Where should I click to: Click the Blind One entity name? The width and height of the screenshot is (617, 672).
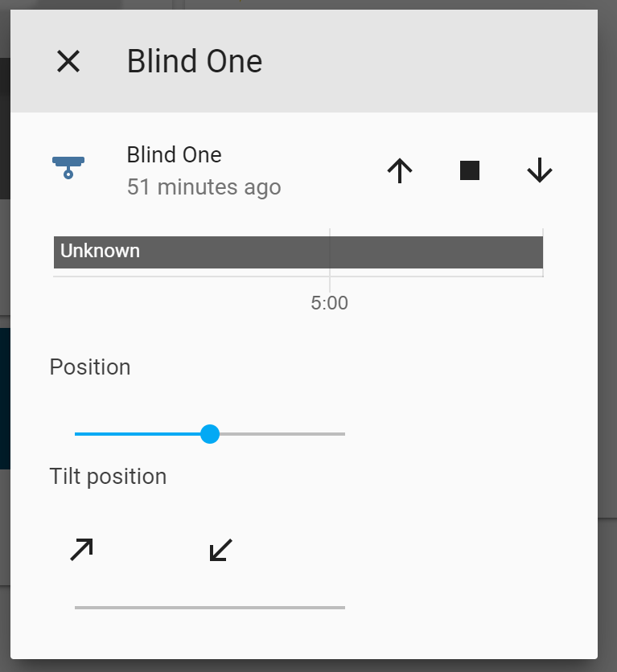[x=174, y=154]
